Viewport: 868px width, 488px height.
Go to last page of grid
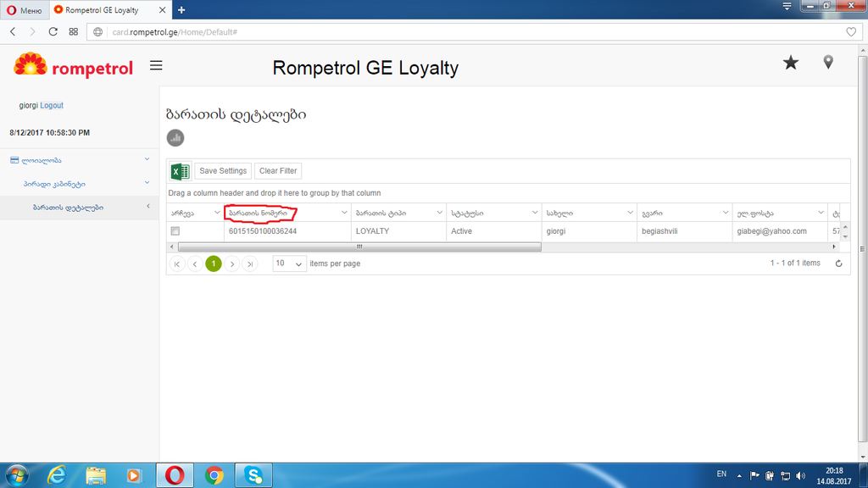[x=250, y=264]
